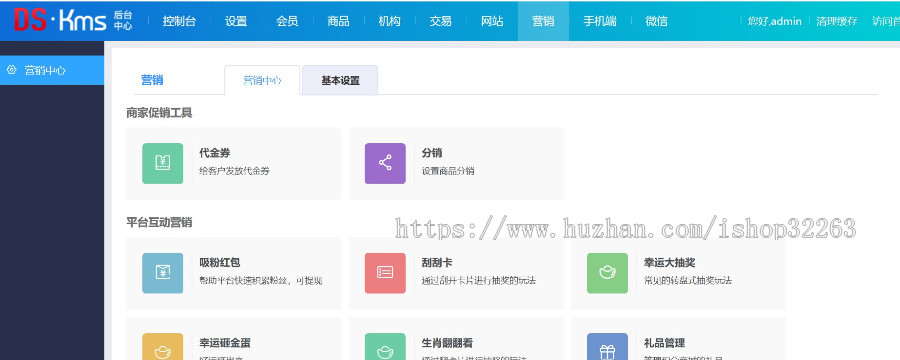Viewport: 900px width, 360px height.
Task: Click the text 给客户发放代金券
Action: 234,171
